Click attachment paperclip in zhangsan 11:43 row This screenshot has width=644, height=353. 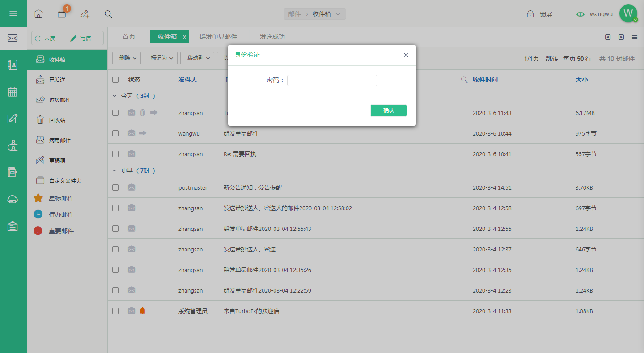point(143,113)
